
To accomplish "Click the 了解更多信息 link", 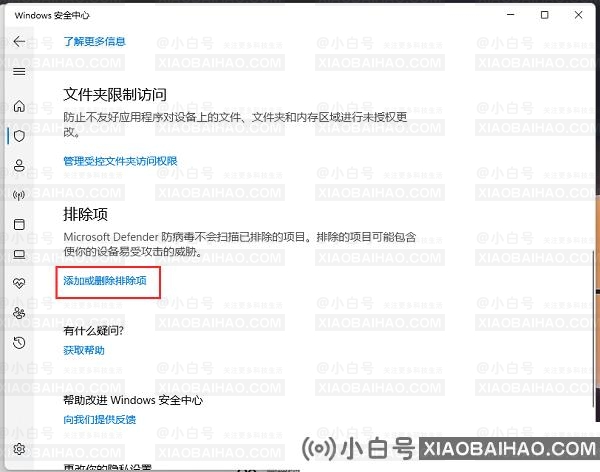I will pos(94,41).
